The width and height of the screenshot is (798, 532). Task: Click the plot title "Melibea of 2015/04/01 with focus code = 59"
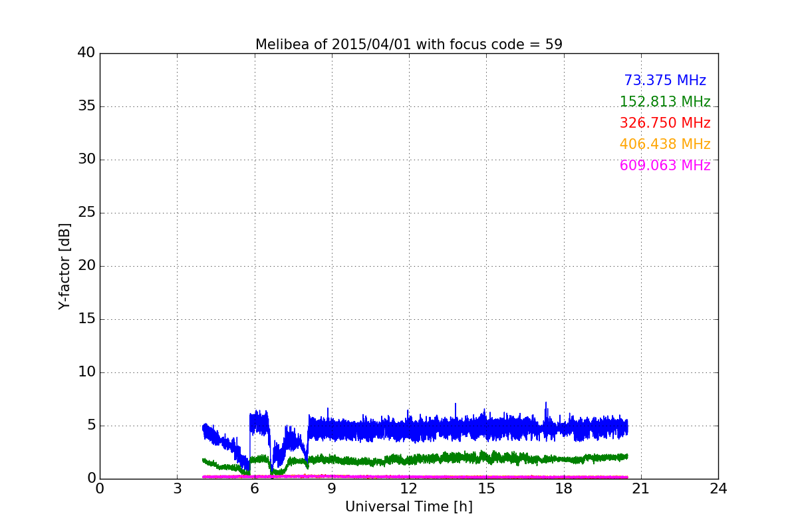coord(409,45)
